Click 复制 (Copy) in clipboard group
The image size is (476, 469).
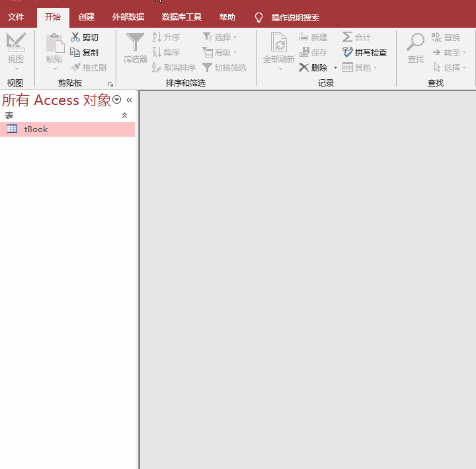(84, 52)
